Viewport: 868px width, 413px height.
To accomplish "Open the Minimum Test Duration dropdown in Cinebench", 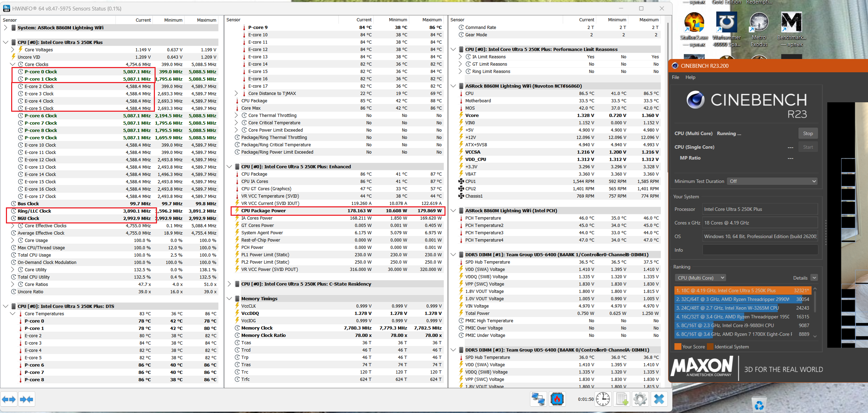I will (772, 182).
